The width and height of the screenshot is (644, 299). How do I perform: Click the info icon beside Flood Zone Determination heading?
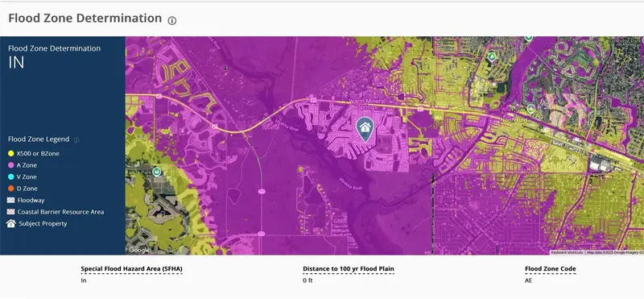pyautogui.click(x=172, y=21)
